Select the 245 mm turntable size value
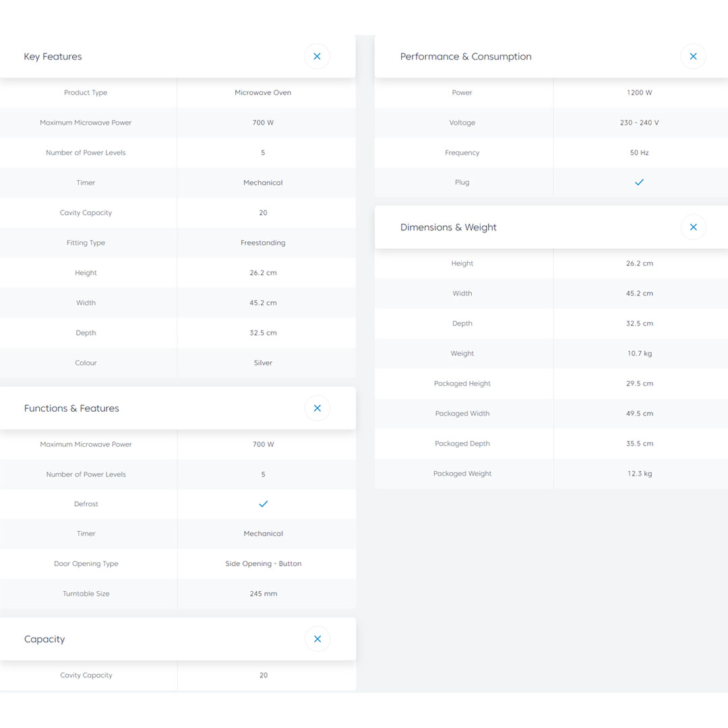 pyautogui.click(x=263, y=594)
